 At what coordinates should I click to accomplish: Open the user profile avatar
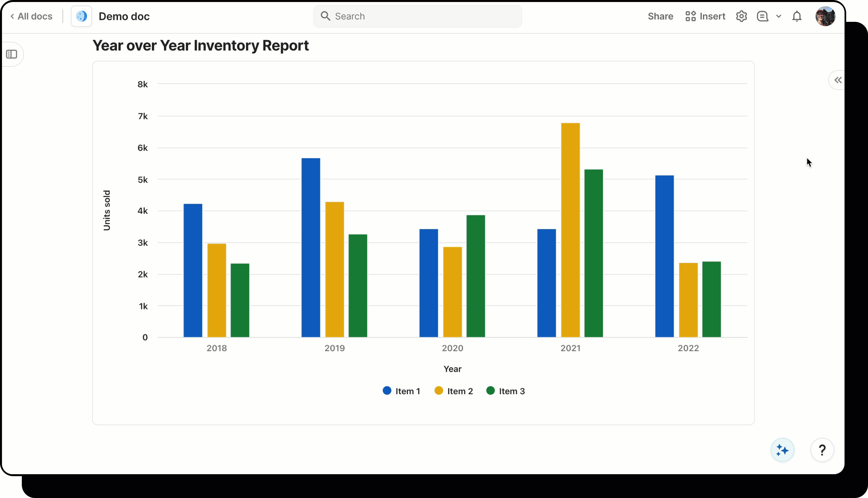pyautogui.click(x=825, y=16)
